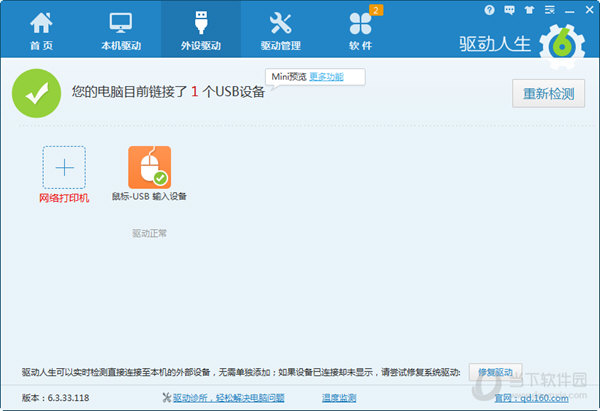Open the 更多功能 link

[326, 77]
